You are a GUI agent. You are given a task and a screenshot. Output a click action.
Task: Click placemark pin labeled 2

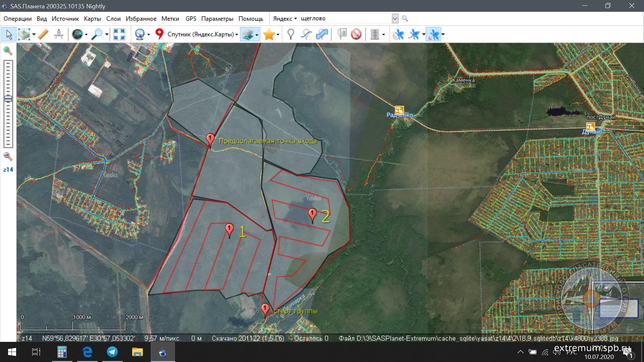click(313, 216)
